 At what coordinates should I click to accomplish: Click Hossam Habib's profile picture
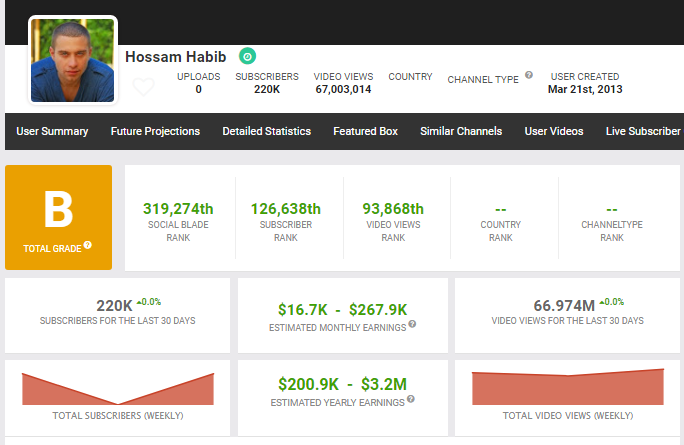[x=72, y=60]
